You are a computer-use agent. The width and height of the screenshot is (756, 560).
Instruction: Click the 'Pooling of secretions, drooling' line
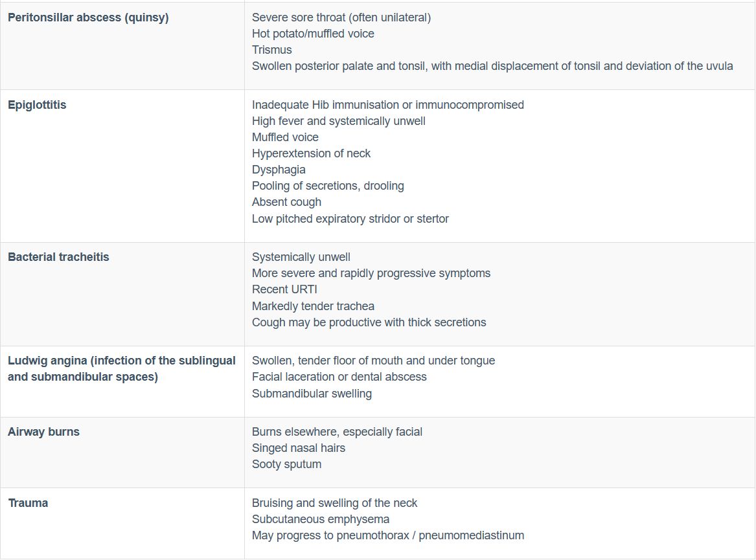(328, 186)
